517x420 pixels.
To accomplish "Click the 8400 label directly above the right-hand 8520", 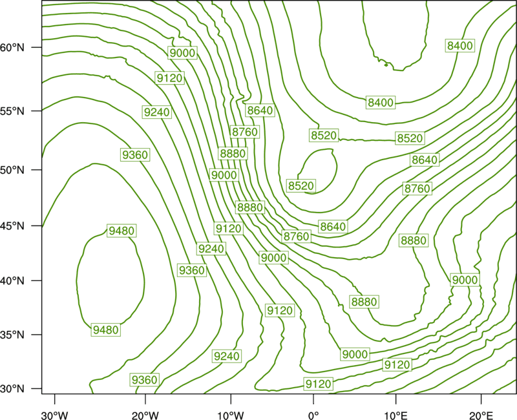I will click(381, 103).
